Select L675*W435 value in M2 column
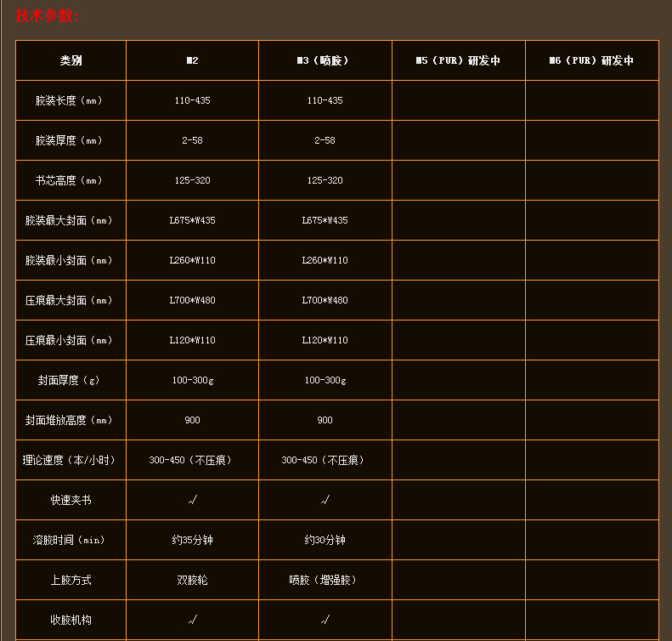 (x=193, y=220)
